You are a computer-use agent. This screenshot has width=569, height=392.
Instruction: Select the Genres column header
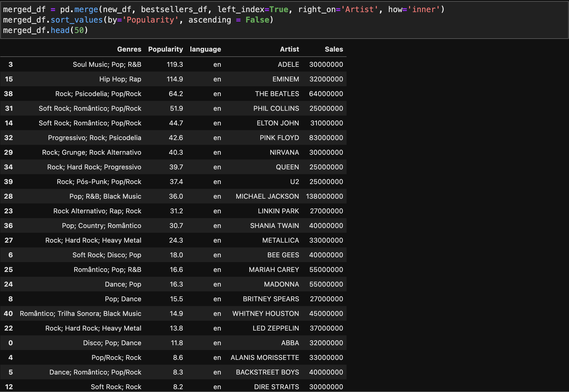coord(129,49)
